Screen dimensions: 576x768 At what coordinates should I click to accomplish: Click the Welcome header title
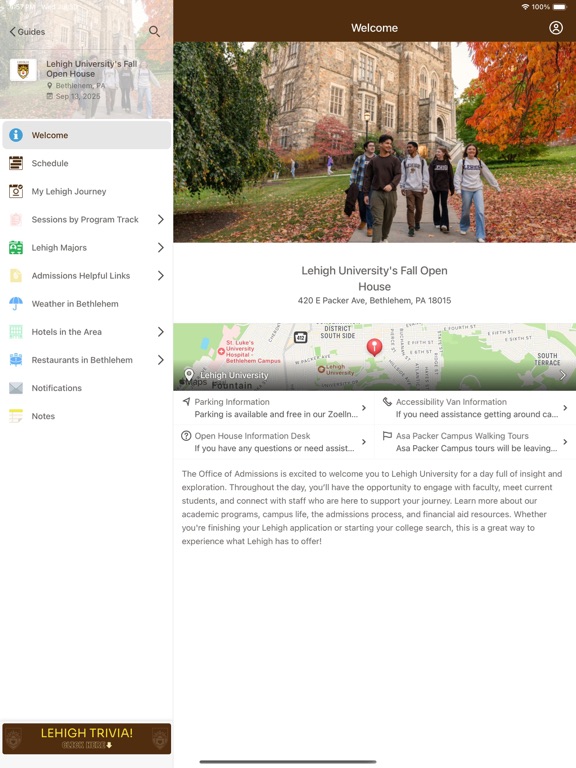(374, 28)
